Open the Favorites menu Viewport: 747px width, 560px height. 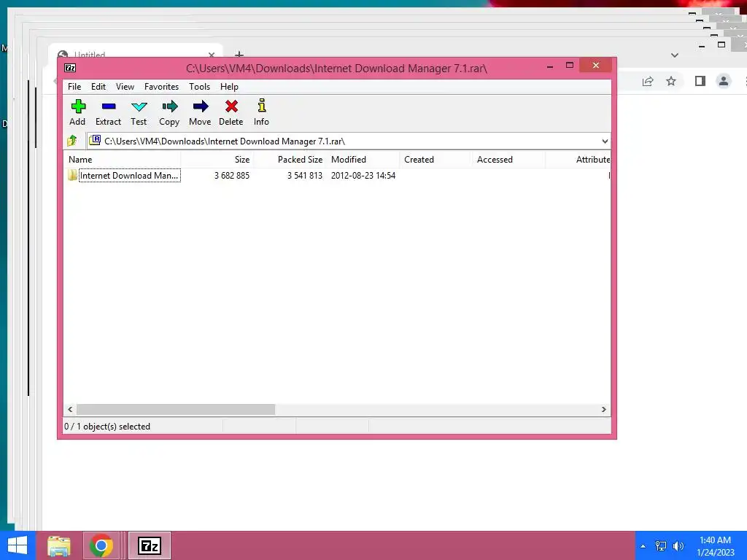coord(161,87)
